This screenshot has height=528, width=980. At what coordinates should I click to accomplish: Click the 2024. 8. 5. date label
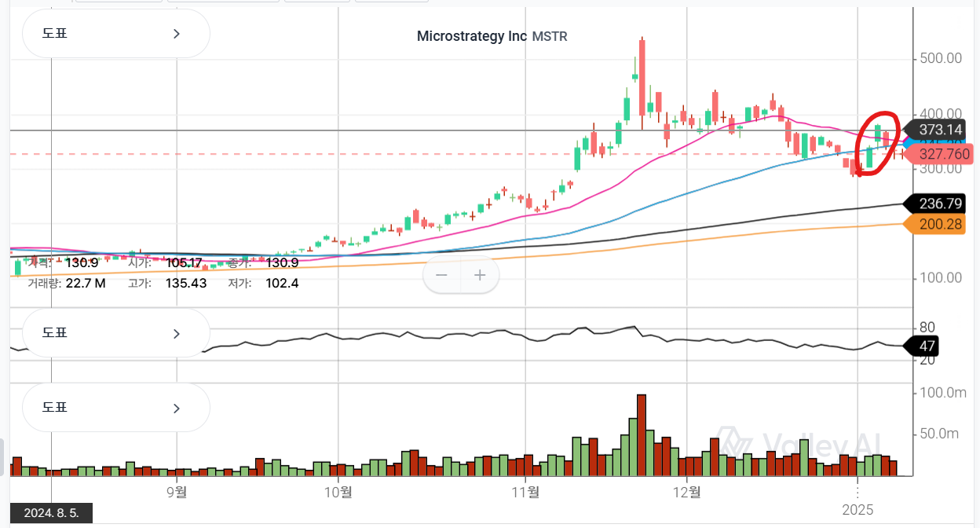(x=52, y=513)
